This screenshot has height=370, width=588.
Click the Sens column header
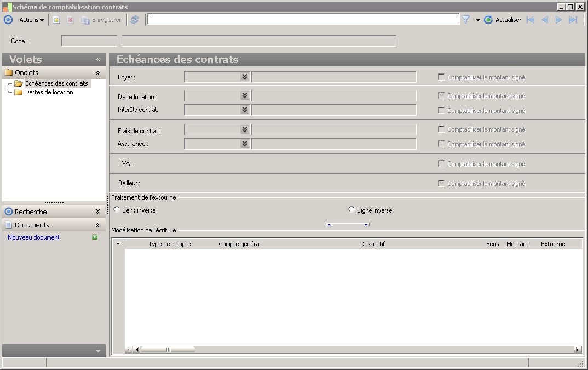492,244
